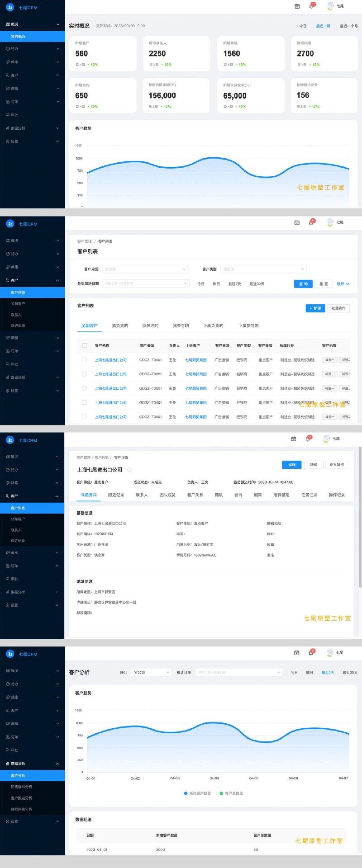Click the 客户 sidebar icon on the 客户分析 page
This screenshot has height=868, width=362.
[x=8, y=711]
